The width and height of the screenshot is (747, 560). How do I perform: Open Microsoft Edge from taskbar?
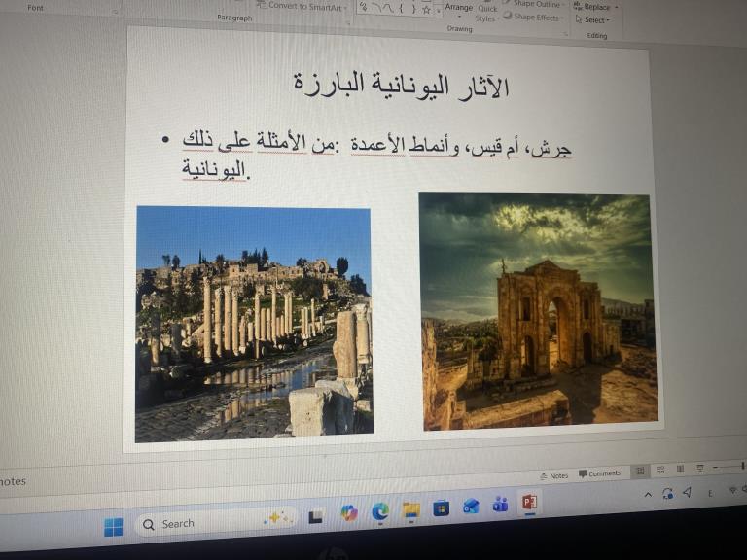click(x=379, y=511)
